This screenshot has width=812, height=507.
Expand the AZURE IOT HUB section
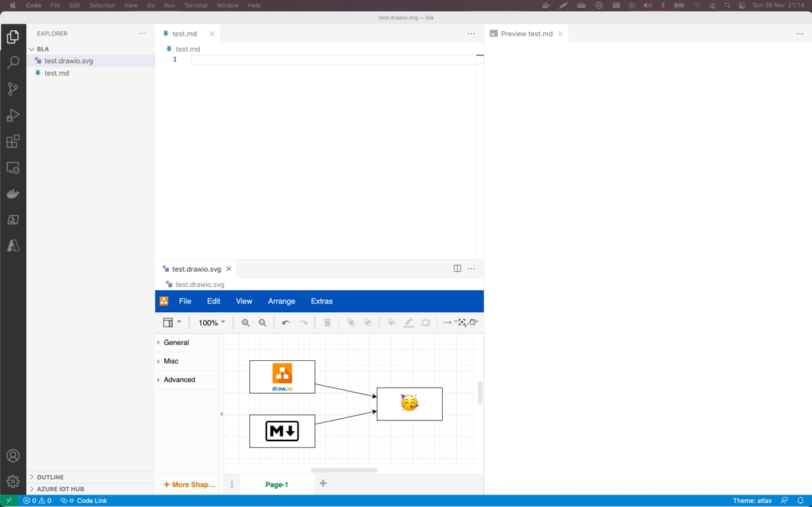coord(91,489)
